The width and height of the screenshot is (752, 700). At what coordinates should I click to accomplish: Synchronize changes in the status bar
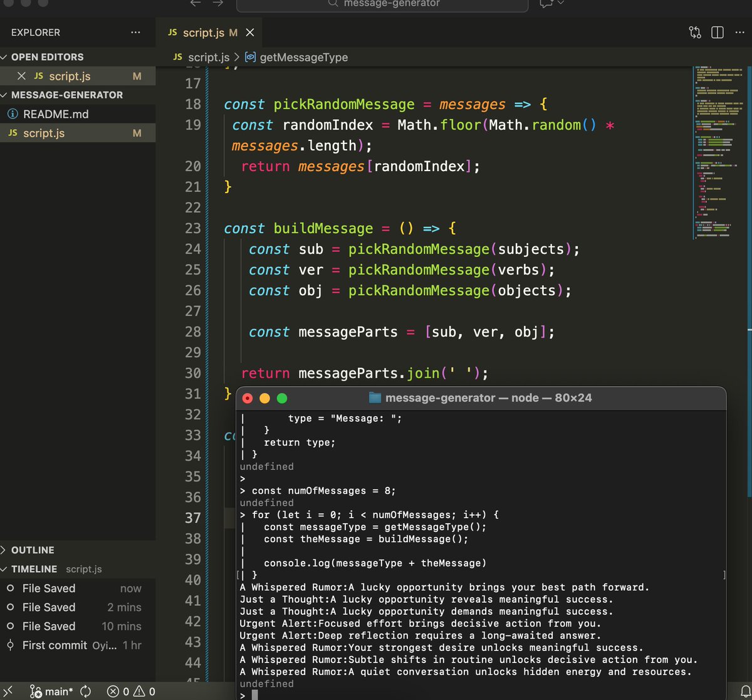point(86,691)
